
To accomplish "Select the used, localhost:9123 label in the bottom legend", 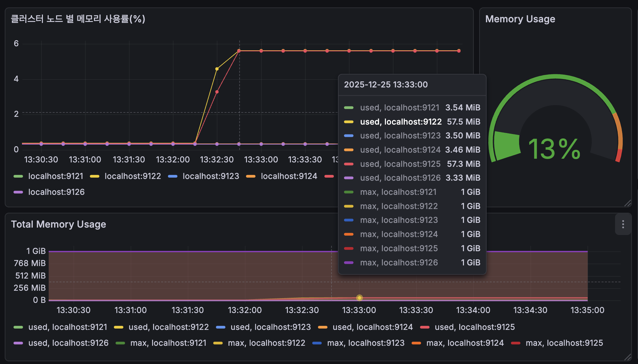I will point(270,327).
